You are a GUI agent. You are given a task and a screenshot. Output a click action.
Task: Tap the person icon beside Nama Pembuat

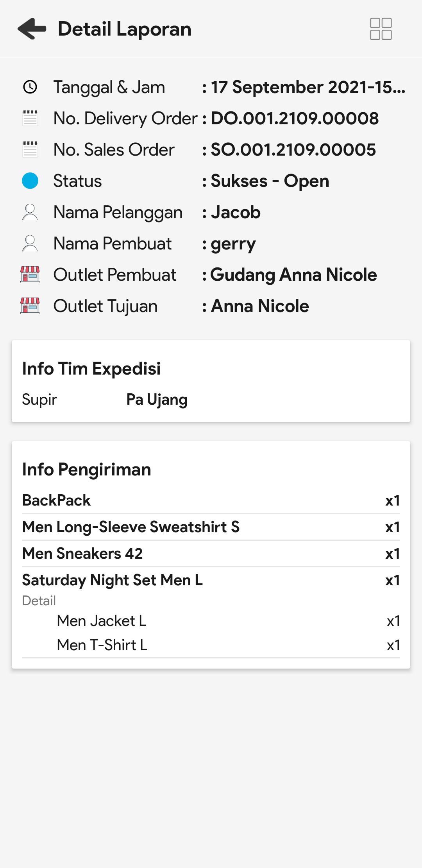coord(30,243)
